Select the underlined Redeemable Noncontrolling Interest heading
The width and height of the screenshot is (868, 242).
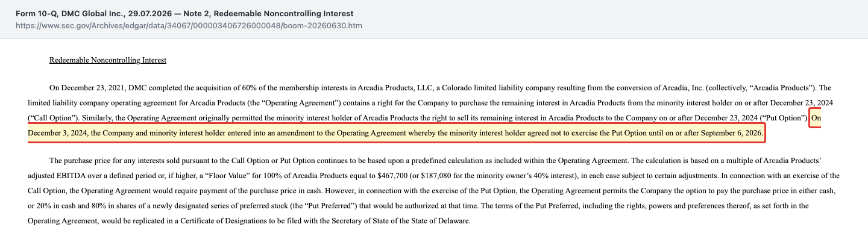coord(108,60)
